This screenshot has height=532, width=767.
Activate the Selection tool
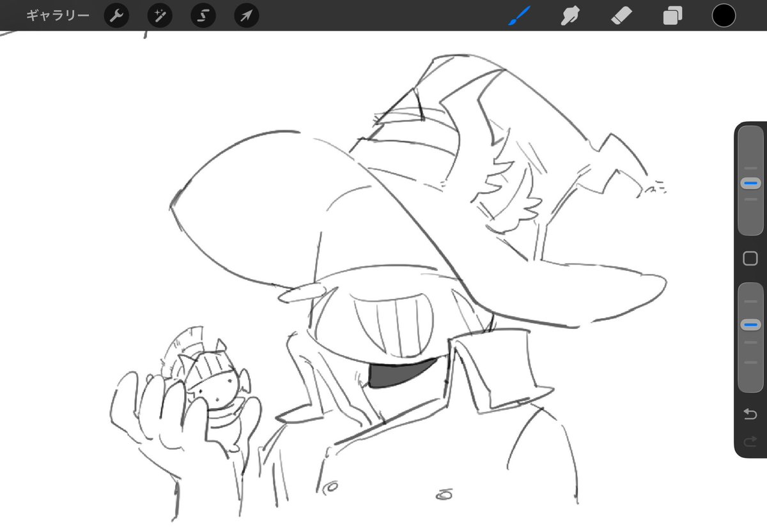203,16
